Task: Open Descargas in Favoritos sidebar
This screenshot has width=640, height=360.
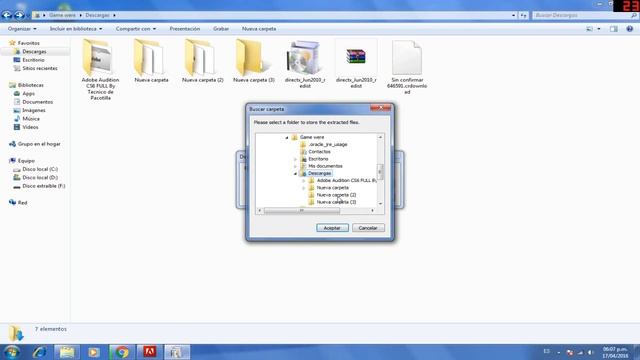Action: (x=34, y=52)
